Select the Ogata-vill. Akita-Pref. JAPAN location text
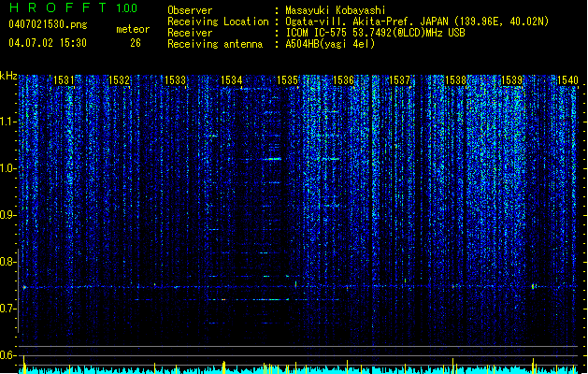The height and width of the screenshot is (374, 588). 417,22
